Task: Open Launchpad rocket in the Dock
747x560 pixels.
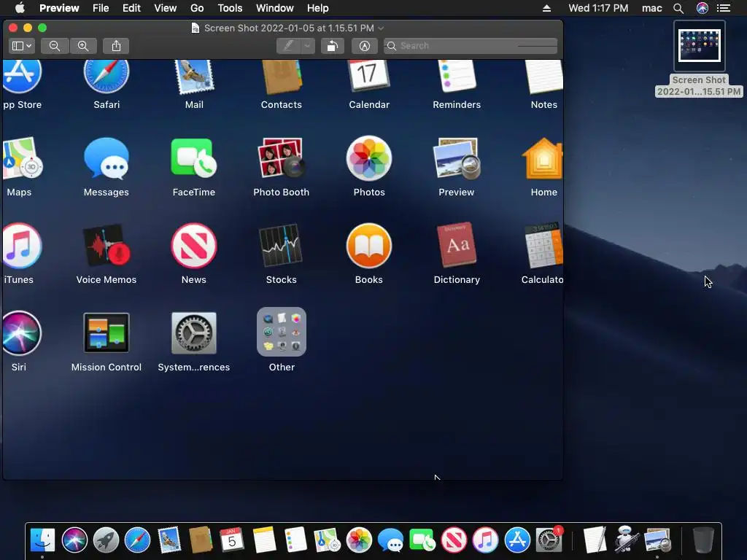Action: [106, 540]
